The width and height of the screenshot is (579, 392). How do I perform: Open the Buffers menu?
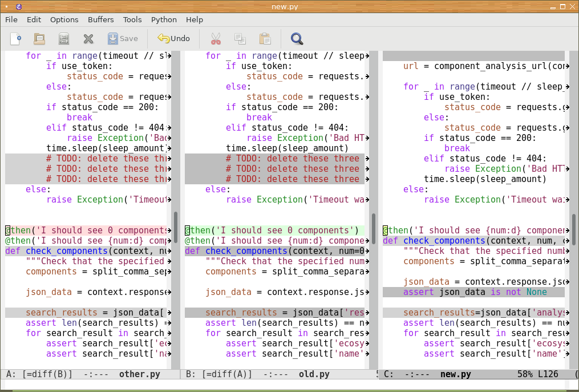[101, 19]
